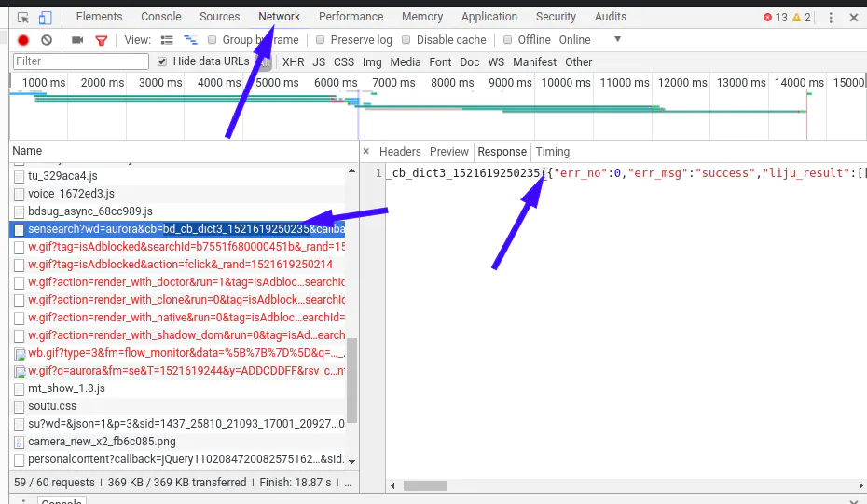Filter requests by CSS type

[x=344, y=61]
